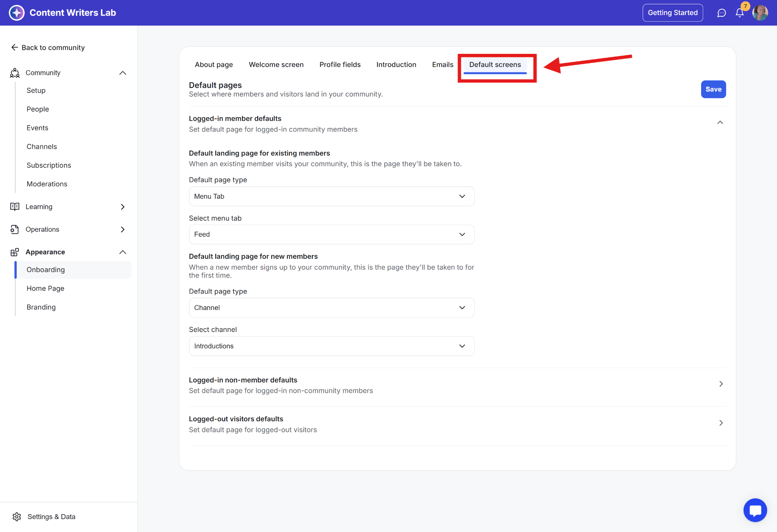This screenshot has height=532, width=777.
Task: Open the Menu Tab page type dropdown
Action: click(x=331, y=196)
